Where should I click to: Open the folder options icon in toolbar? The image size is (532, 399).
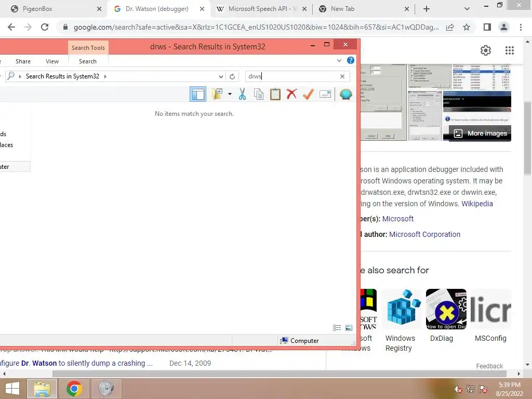217,94
